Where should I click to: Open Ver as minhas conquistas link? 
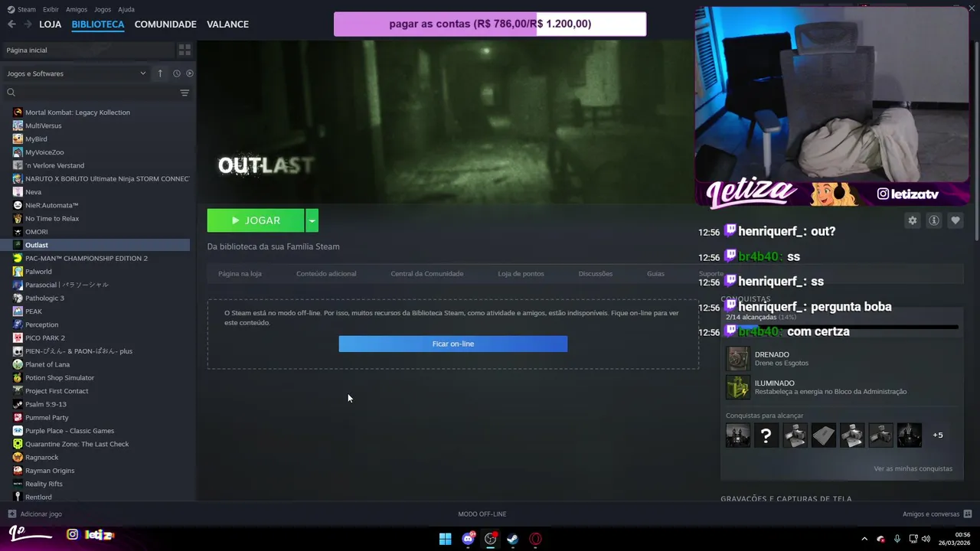coord(913,468)
